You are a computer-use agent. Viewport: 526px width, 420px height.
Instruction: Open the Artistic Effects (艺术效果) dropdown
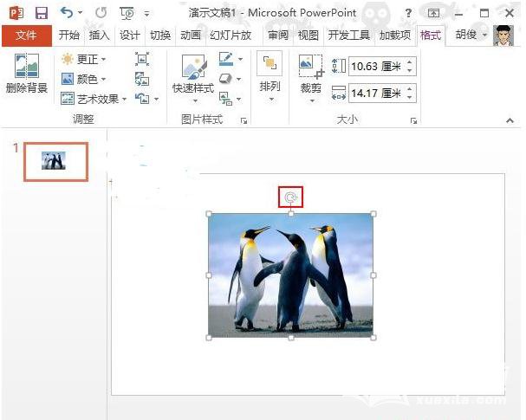[94, 99]
